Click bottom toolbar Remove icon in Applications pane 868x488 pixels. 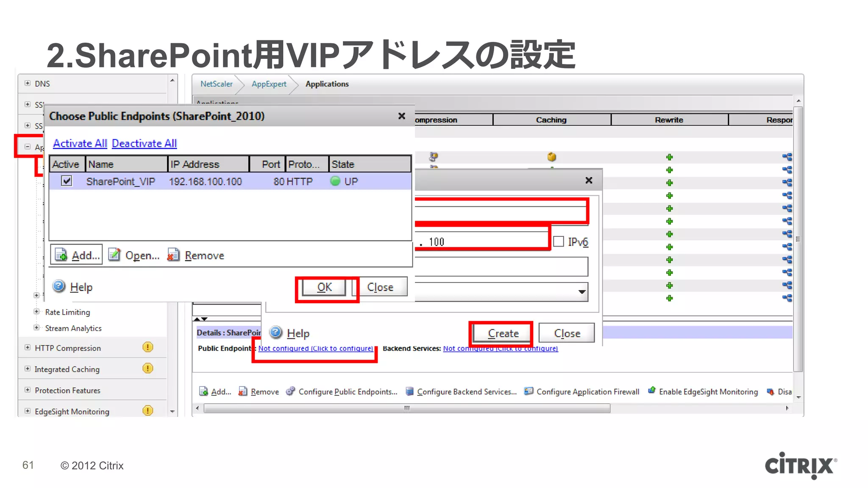[x=242, y=391]
